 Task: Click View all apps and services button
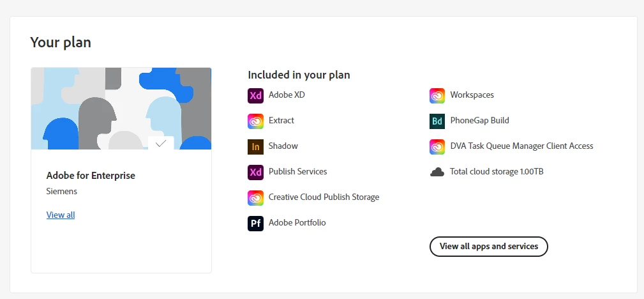point(489,247)
